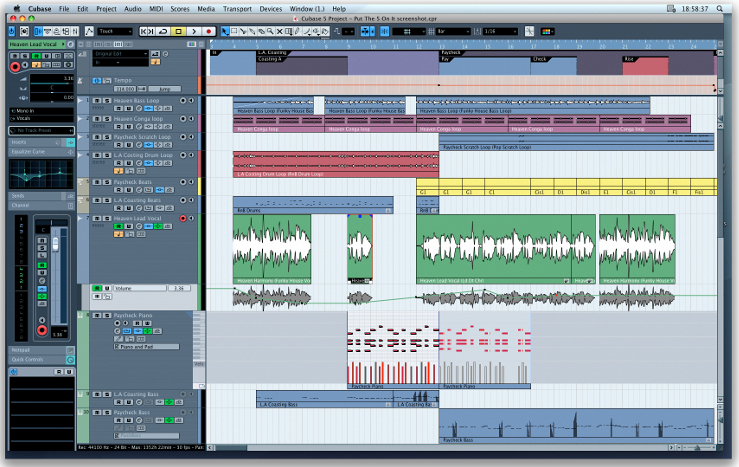739x467 pixels.
Task: Toggle the Show Inspector toolbar button
Action: pyautogui.click(x=38, y=32)
